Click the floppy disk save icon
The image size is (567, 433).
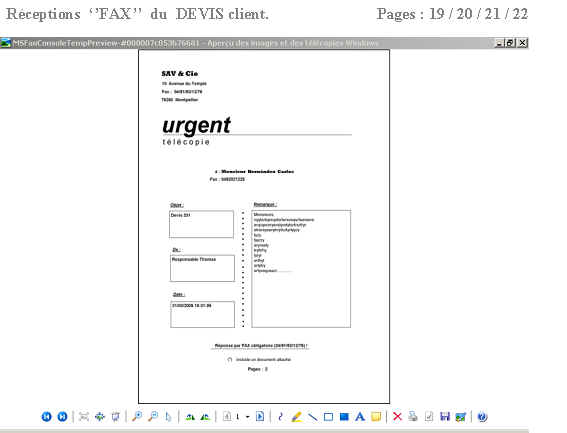[445, 417]
